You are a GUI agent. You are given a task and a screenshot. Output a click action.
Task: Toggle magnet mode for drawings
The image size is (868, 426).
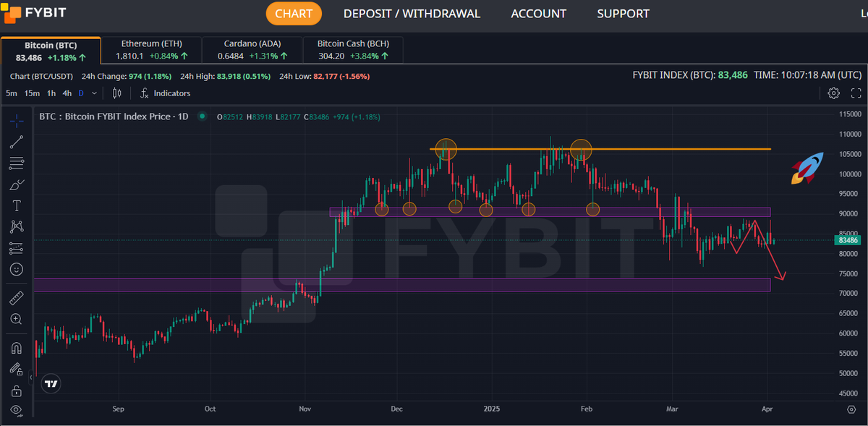pyautogui.click(x=17, y=348)
